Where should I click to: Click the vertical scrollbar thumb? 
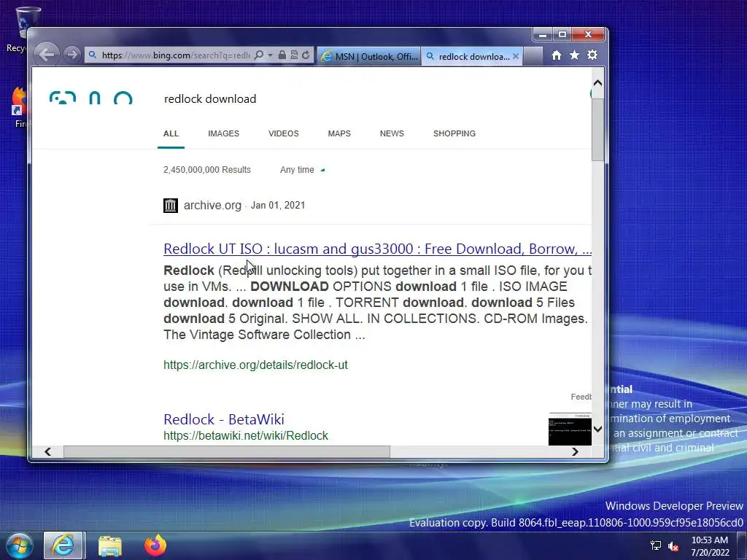(x=597, y=130)
